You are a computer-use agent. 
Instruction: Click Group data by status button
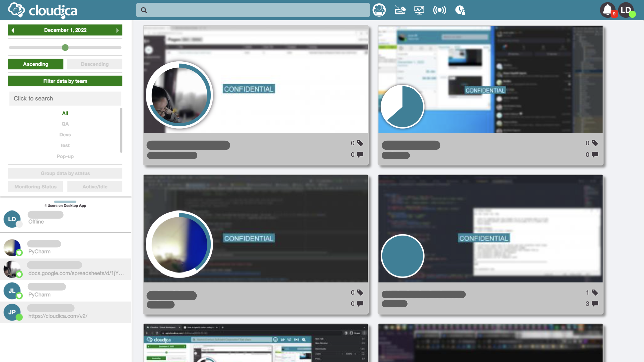coord(65,173)
